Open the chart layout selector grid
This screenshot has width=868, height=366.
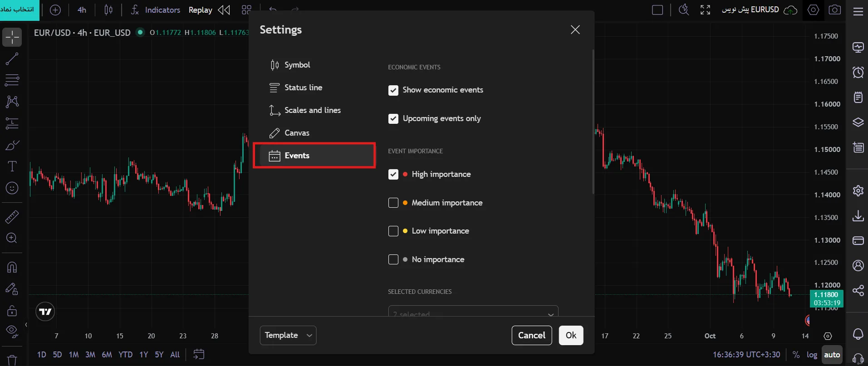(x=246, y=10)
